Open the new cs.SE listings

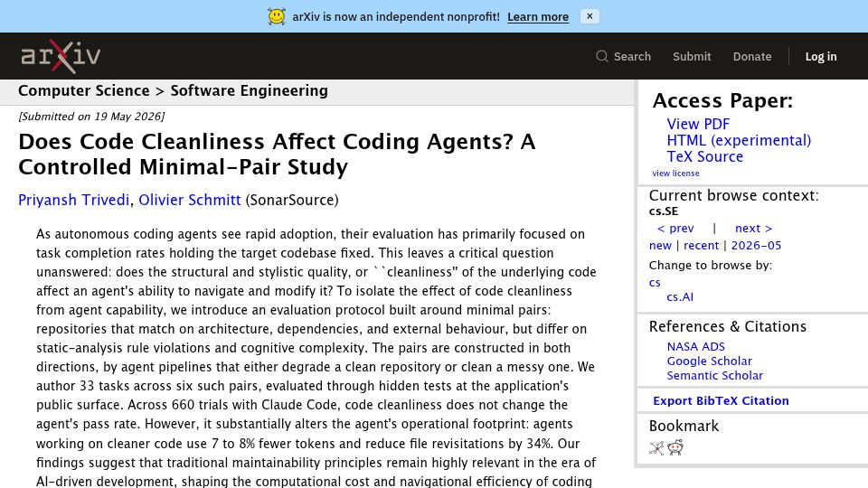(x=660, y=245)
